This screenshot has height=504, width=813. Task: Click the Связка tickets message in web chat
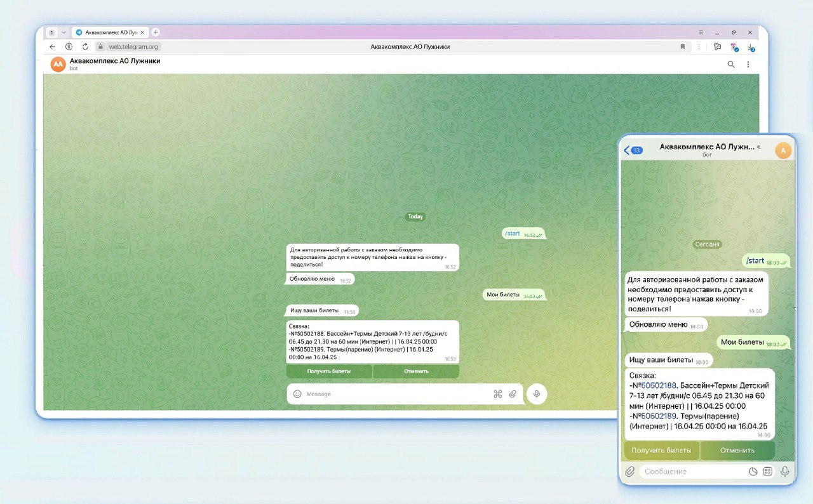tap(372, 342)
